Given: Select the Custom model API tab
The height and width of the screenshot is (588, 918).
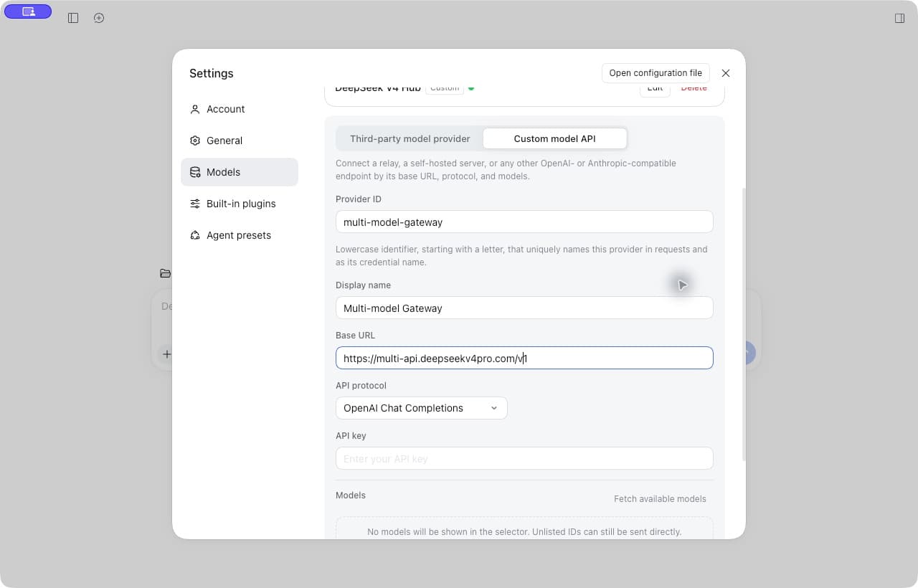Looking at the screenshot, I should point(555,138).
